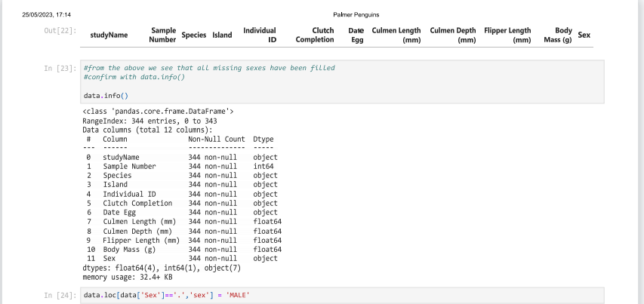This screenshot has height=304, width=644.
Task: Select the Flipper Length (mm) info row
Action: [184, 241]
